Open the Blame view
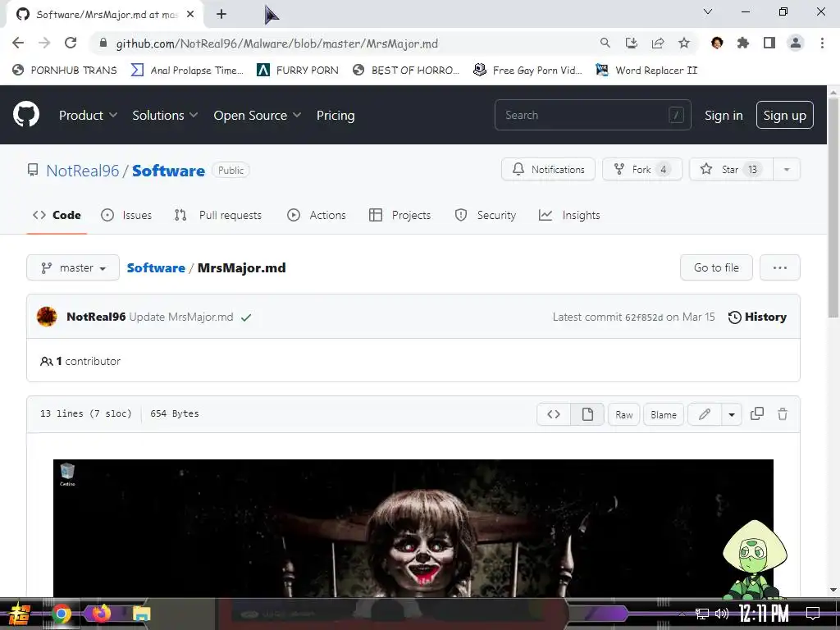 (x=663, y=414)
